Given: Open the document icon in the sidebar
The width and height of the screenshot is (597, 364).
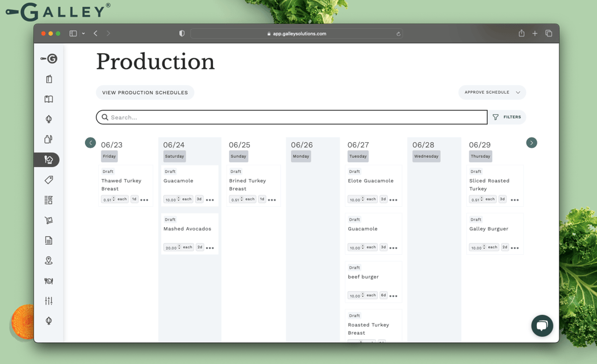Looking at the screenshot, I should [49, 240].
